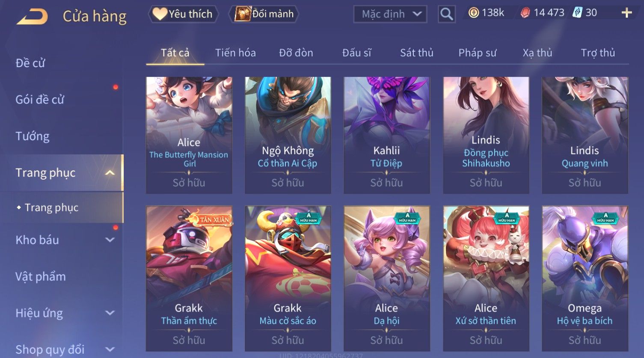The width and height of the screenshot is (644, 358).
Task: Open Gói đề cử in sidebar
Action: [x=40, y=100]
